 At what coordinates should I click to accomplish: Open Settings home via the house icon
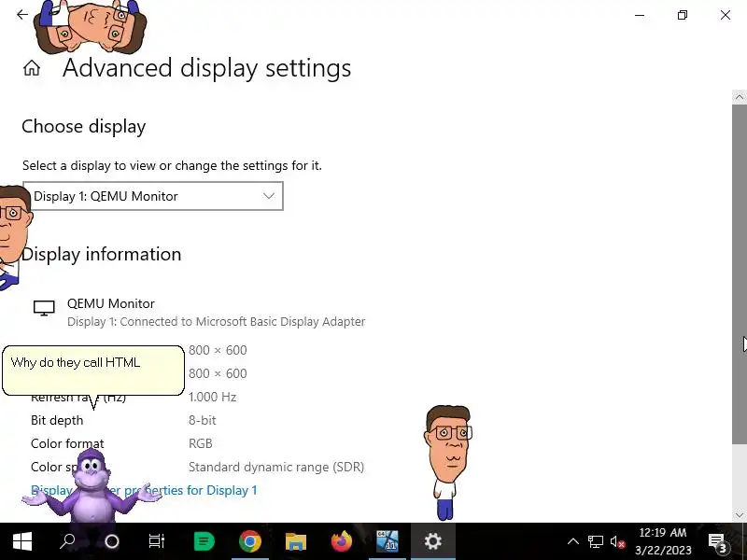[x=32, y=67]
